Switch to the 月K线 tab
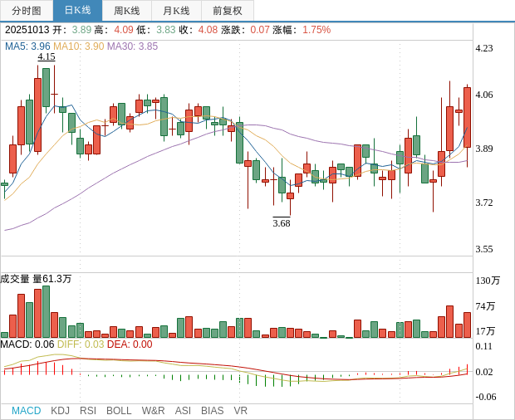 click(x=176, y=11)
